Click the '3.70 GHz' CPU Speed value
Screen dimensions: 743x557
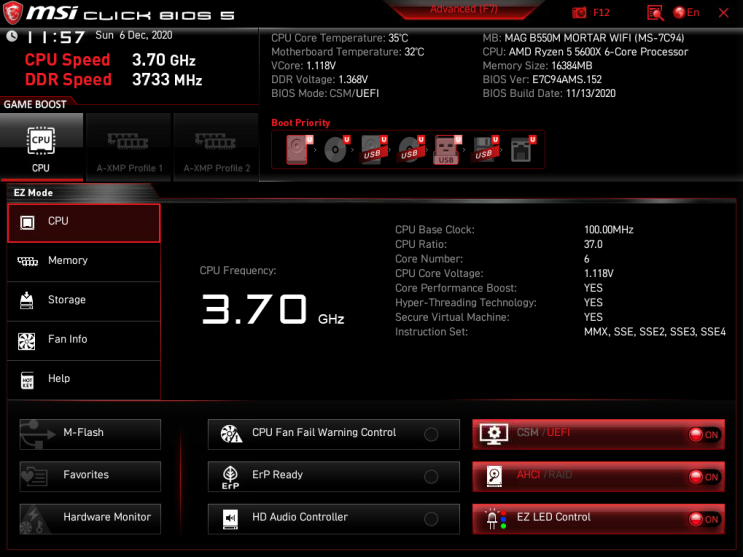pos(163,60)
